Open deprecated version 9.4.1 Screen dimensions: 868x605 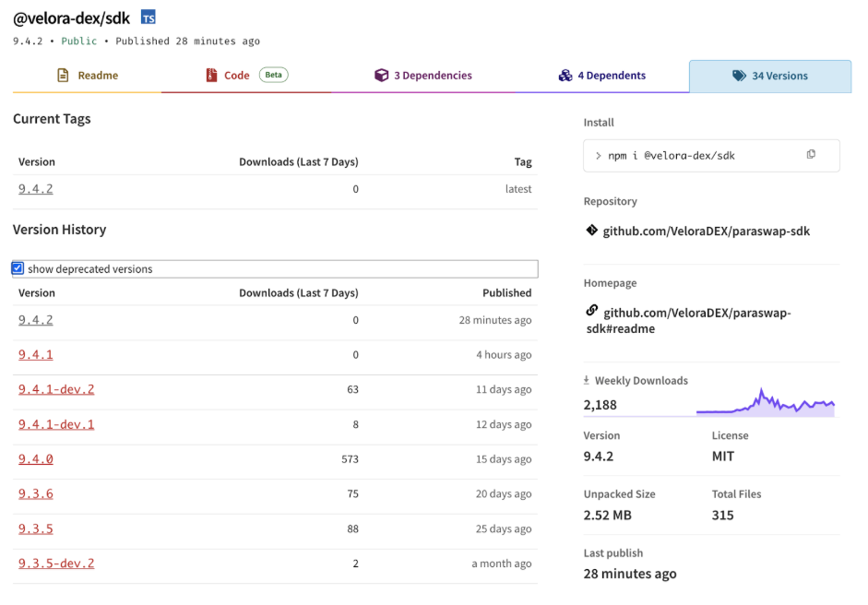tap(35, 355)
